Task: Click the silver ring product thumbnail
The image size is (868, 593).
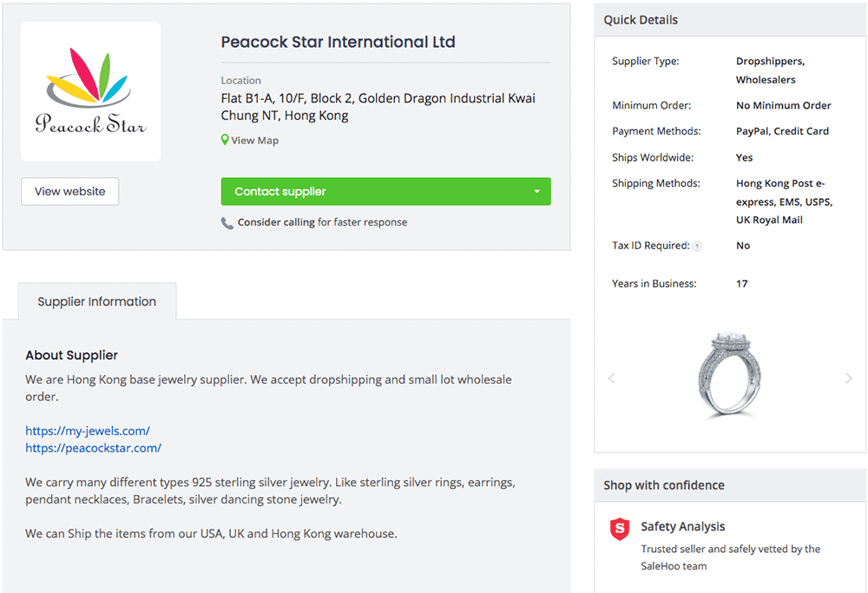Action: point(729,374)
